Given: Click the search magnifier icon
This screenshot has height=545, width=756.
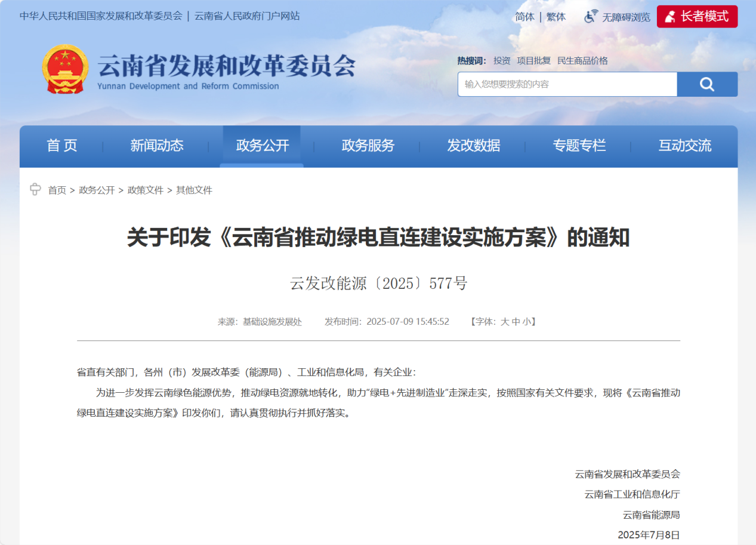Looking at the screenshot, I should coord(707,84).
